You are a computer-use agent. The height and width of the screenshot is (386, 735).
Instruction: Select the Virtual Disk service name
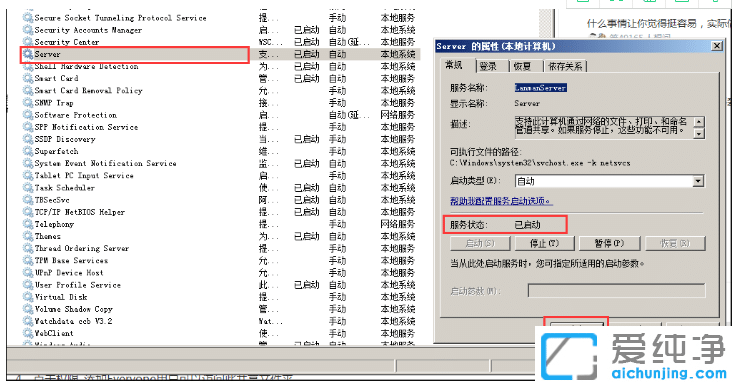(x=61, y=297)
